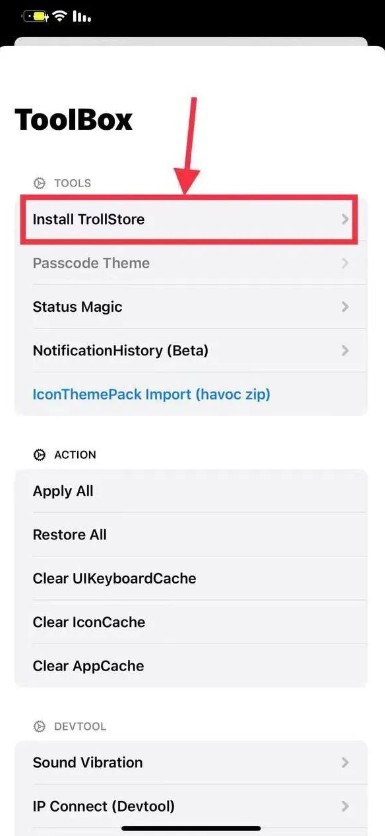Open NotificationHistory (Beta)
The width and height of the screenshot is (385, 836).
pos(190,350)
